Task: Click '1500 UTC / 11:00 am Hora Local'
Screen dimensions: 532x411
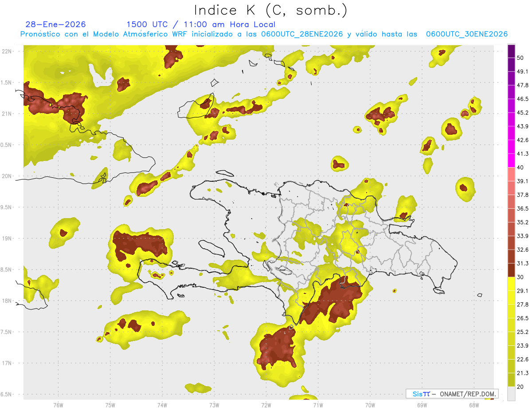Action: click(x=201, y=24)
